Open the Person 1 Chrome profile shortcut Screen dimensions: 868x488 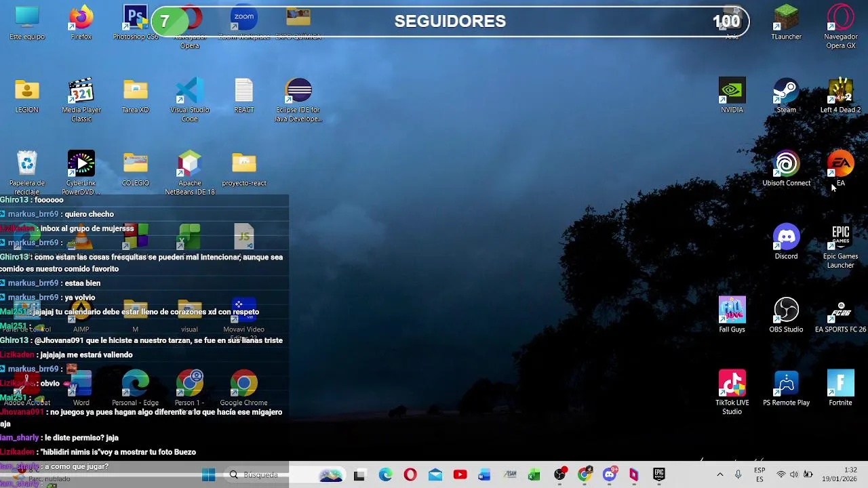click(x=190, y=388)
